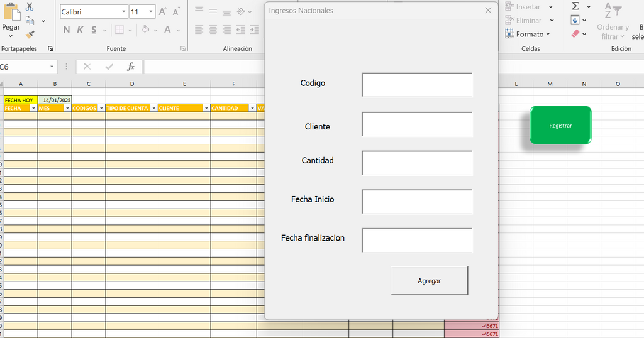The width and height of the screenshot is (644, 338).
Task: Click the Clear eraser icon
Action: [x=575, y=34]
